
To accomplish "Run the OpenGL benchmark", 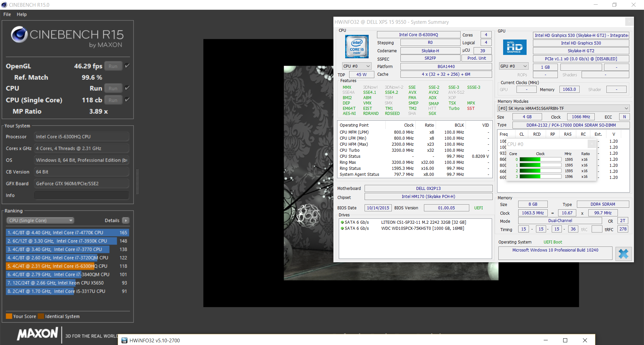I will coord(113,66).
